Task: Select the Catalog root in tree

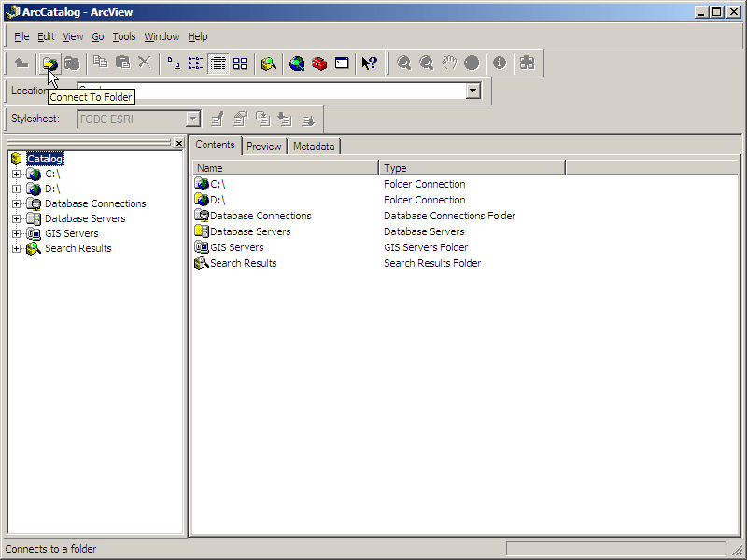Action: point(45,159)
